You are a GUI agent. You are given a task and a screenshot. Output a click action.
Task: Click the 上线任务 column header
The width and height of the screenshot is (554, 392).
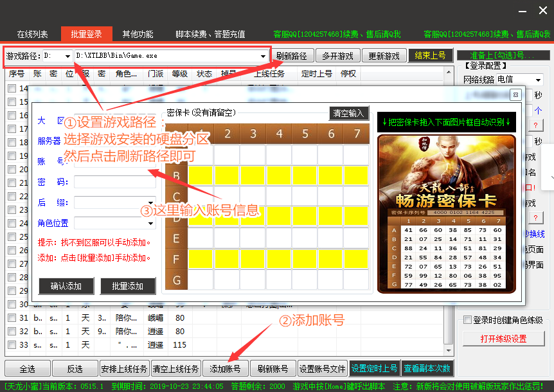[269, 73]
